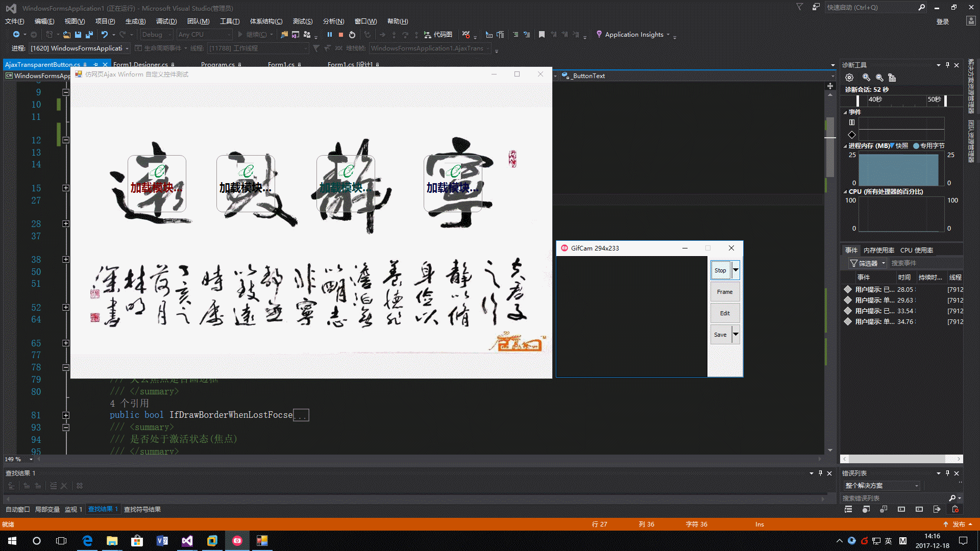Expand the collapsed region at line 81
The height and width of the screenshot is (551, 980).
66,415
